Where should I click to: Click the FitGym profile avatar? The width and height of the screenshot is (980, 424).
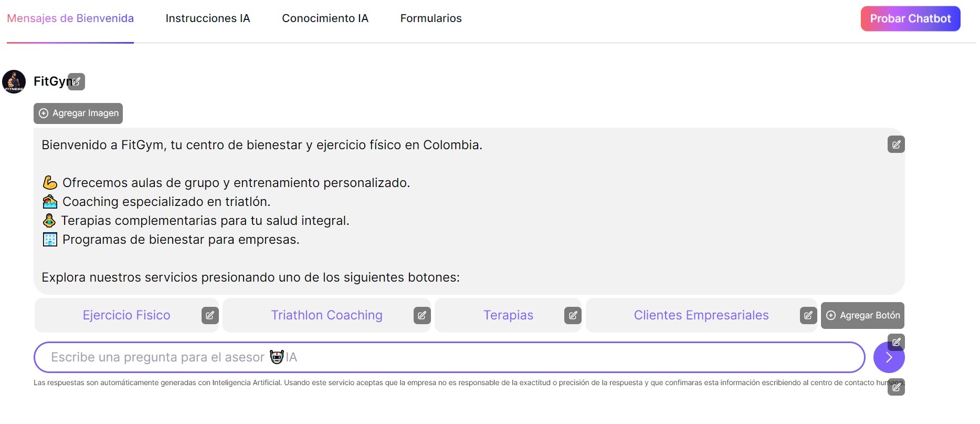(x=14, y=81)
